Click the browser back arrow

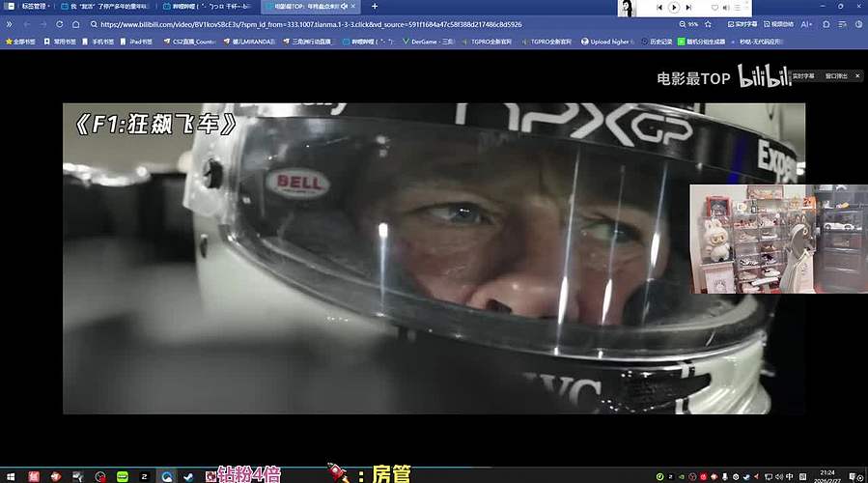(x=26, y=24)
